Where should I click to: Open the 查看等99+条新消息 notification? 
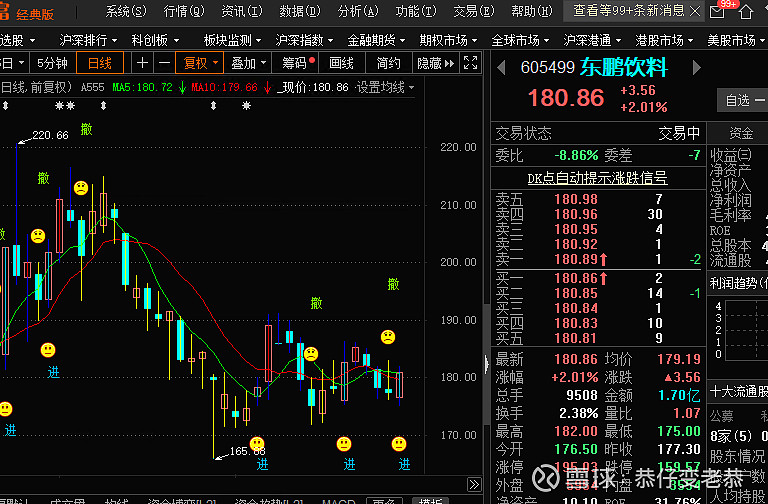point(629,11)
